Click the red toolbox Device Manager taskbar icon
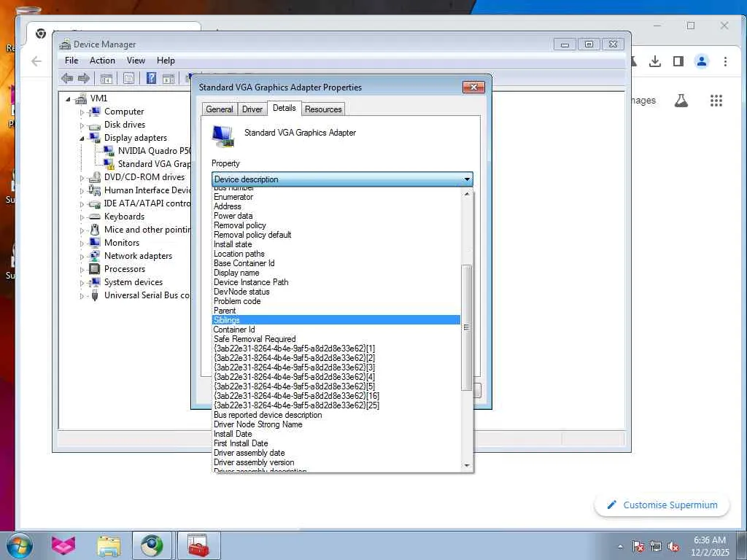This screenshot has width=747, height=560. click(198, 545)
